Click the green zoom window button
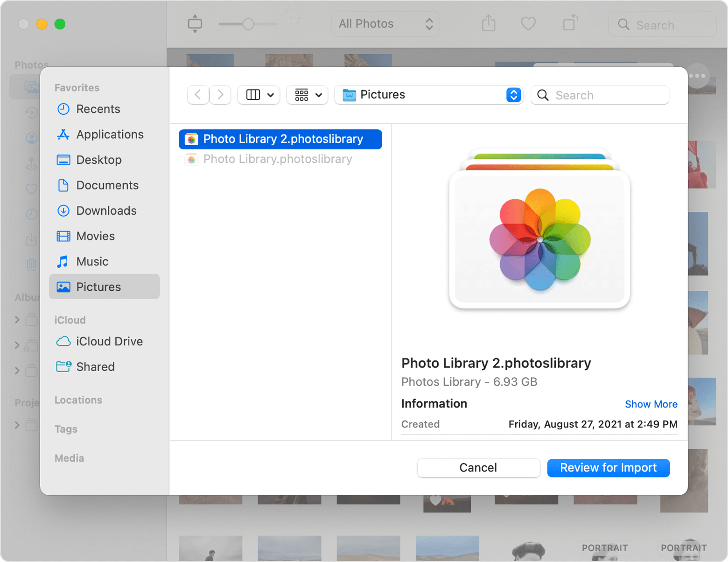This screenshot has height=562, width=728. coord(60,24)
